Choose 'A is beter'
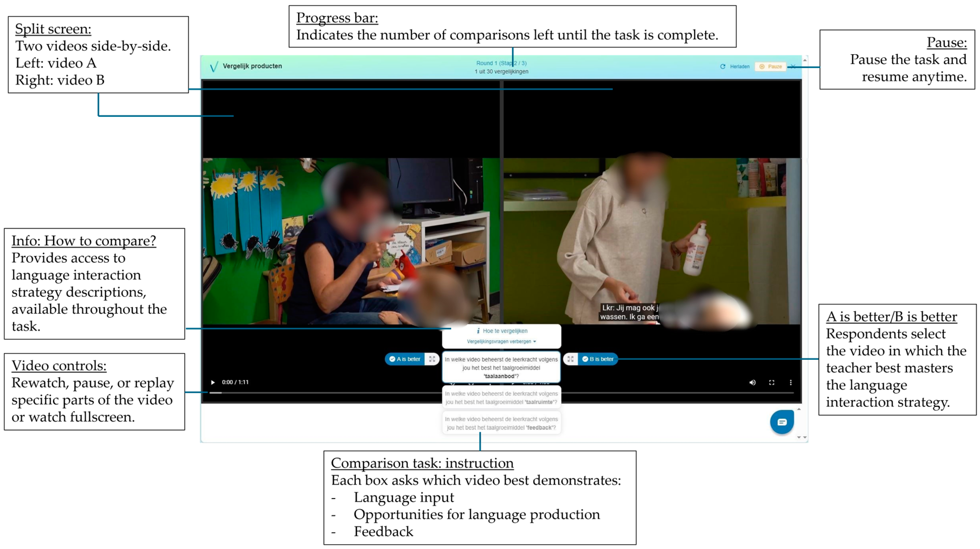This screenshot has width=980, height=549. (405, 359)
